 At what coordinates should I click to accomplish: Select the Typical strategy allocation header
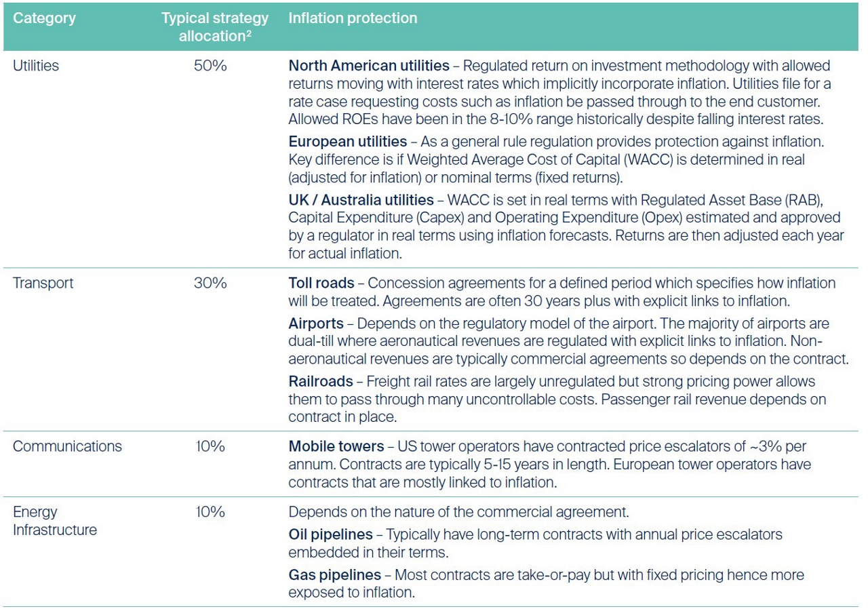215,27
